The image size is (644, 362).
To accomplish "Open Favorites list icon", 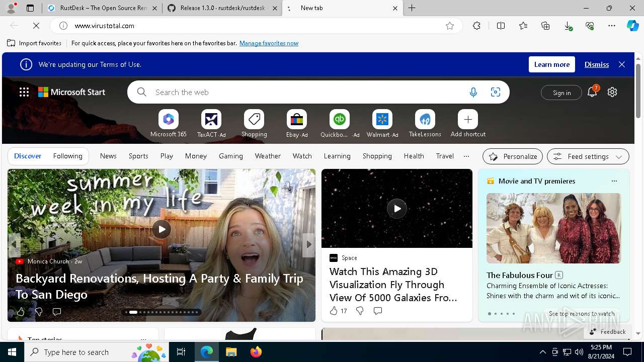I will tap(523, 26).
